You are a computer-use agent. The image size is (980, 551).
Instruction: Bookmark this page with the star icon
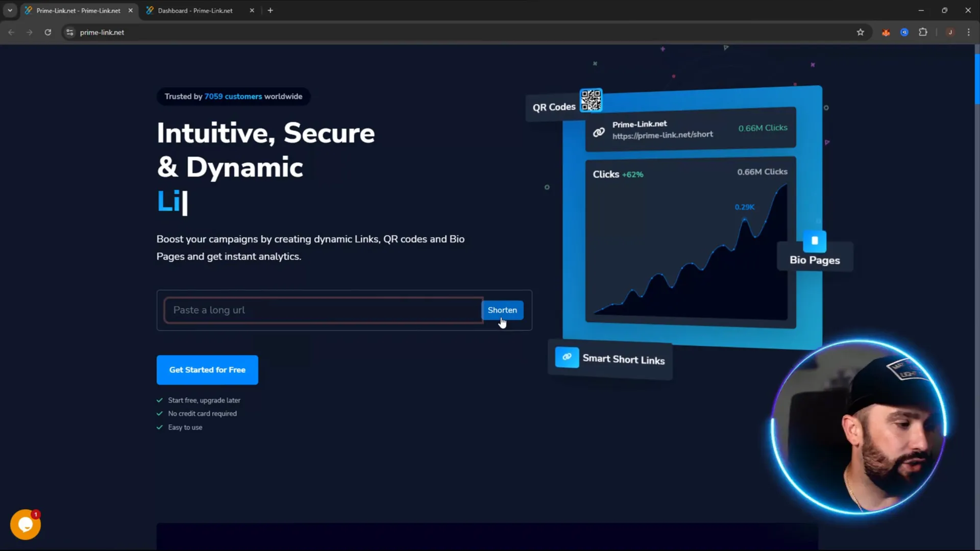pos(861,32)
